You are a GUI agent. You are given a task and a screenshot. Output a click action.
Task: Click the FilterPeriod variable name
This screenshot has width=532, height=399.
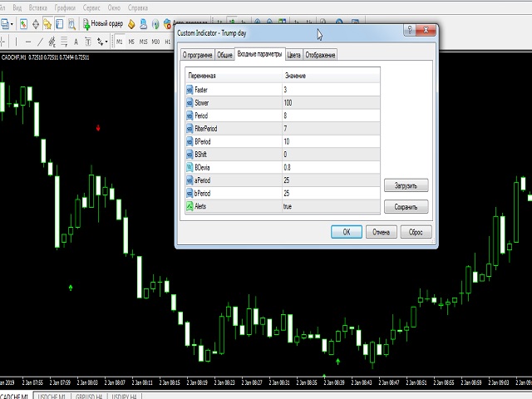coord(205,129)
